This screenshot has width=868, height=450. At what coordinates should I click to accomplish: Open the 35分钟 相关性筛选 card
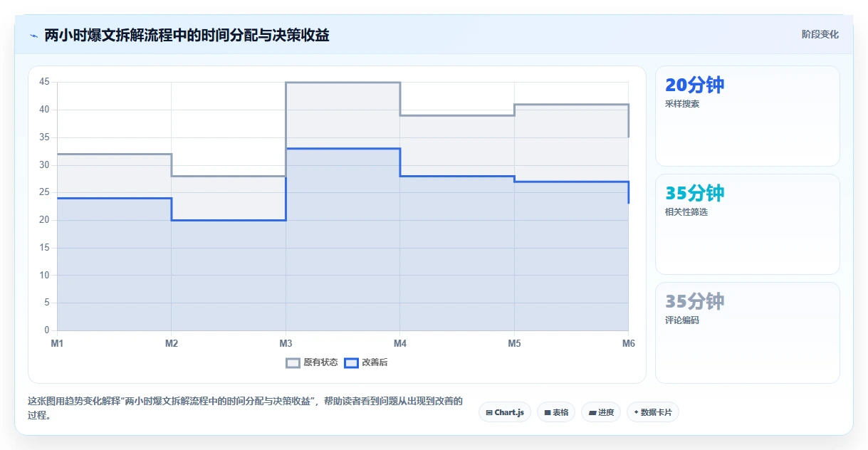[x=748, y=224]
